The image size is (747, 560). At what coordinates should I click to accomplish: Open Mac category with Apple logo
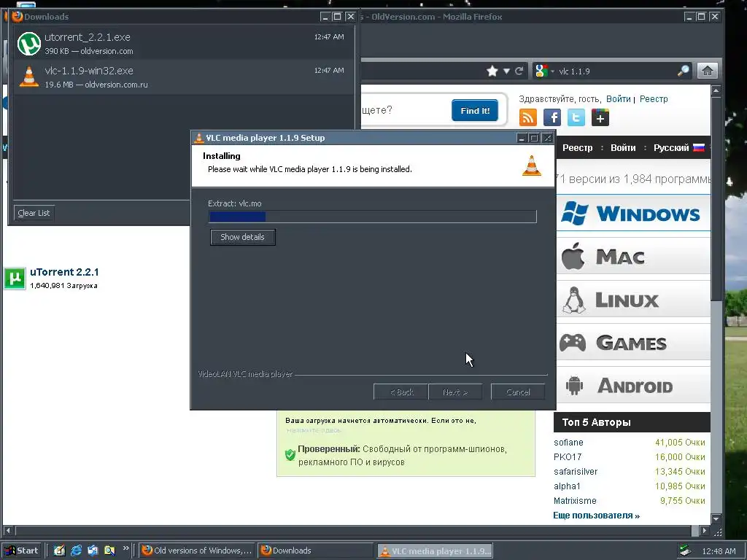point(633,256)
